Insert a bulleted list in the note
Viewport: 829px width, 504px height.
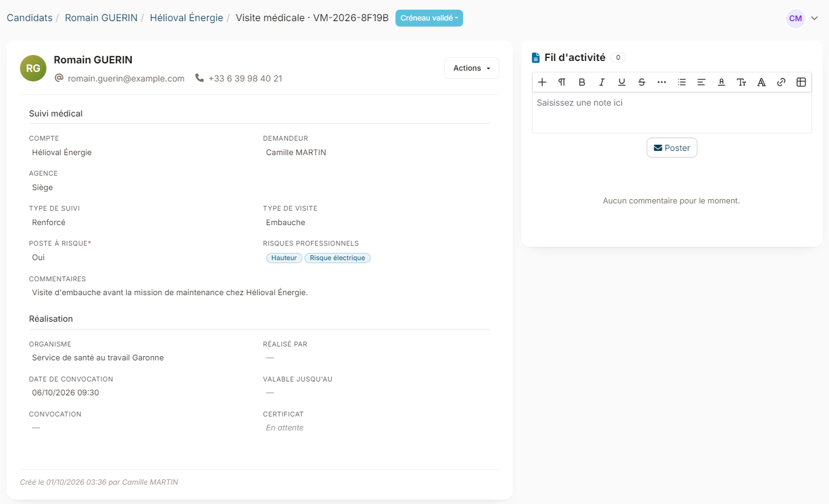click(x=682, y=82)
